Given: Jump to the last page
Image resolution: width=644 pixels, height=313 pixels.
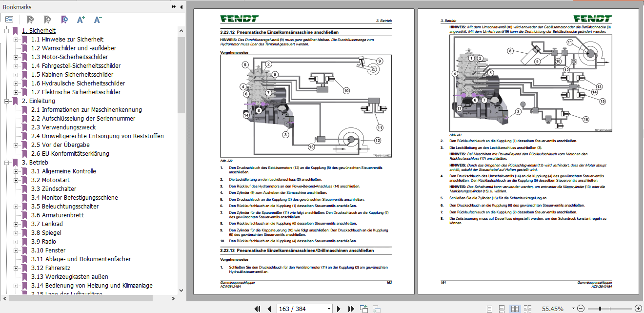Looking at the screenshot, I should [351, 309].
